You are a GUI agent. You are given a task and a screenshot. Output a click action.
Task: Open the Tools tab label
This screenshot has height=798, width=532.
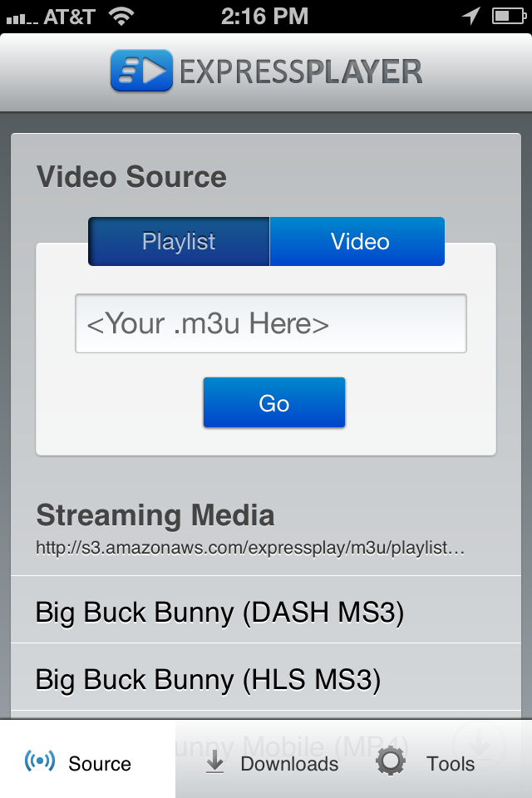coord(451,764)
